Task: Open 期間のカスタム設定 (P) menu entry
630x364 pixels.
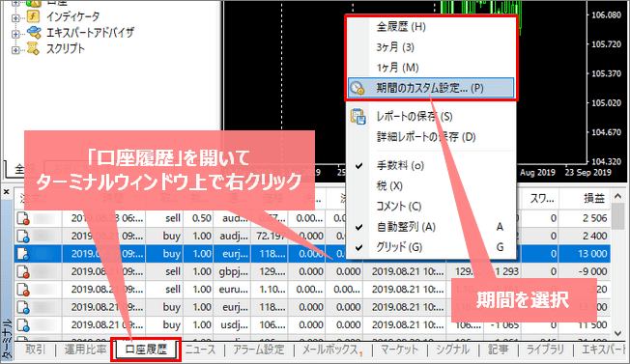Action: point(431,88)
